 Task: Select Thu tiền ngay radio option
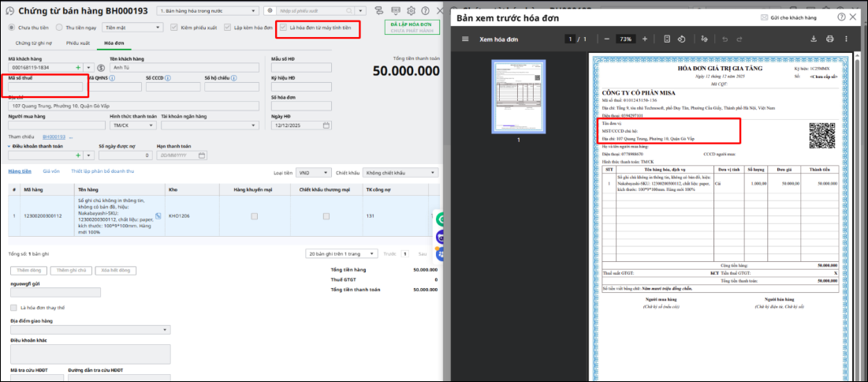point(58,27)
